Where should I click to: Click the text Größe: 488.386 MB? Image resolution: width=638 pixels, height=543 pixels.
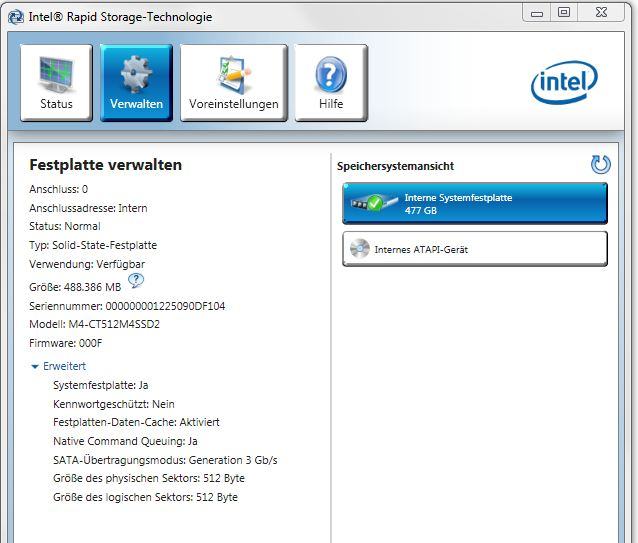point(75,287)
